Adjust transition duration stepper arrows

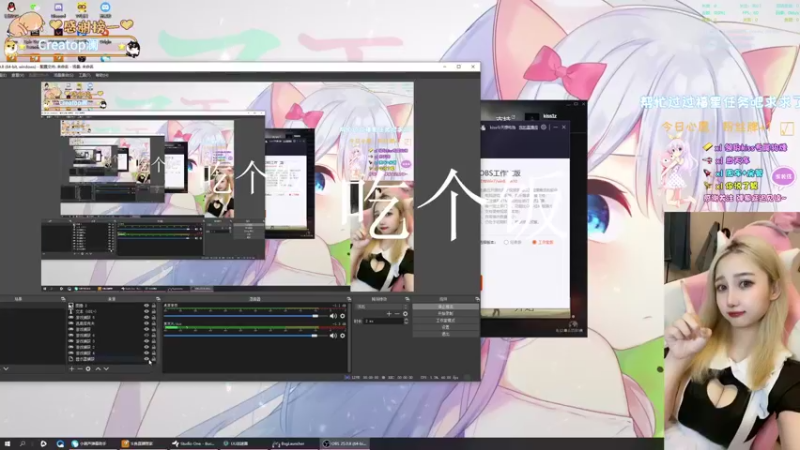click(x=406, y=321)
